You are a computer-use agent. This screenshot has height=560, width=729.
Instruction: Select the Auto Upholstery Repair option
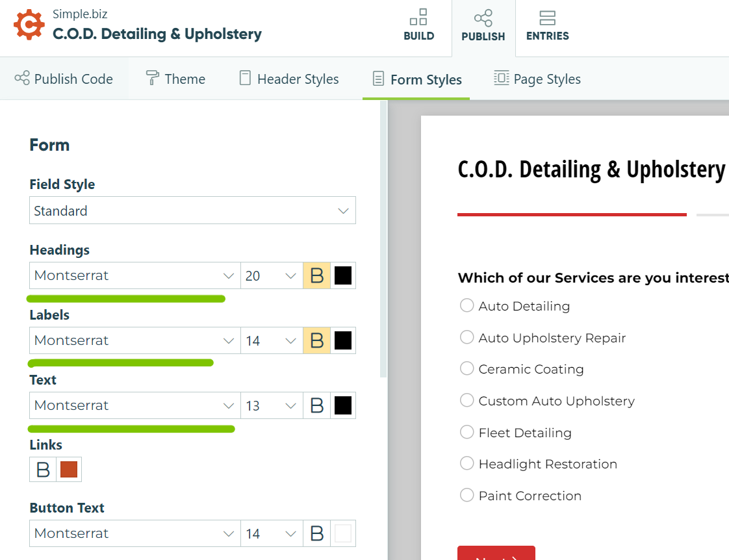pyautogui.click(x=467, y=337)
